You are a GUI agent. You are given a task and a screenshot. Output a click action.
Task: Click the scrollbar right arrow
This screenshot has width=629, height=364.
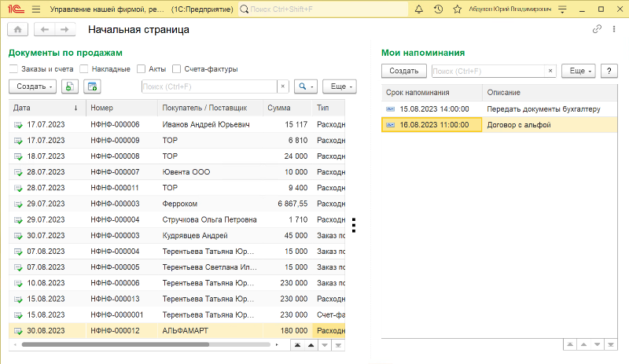coord(277,344)
